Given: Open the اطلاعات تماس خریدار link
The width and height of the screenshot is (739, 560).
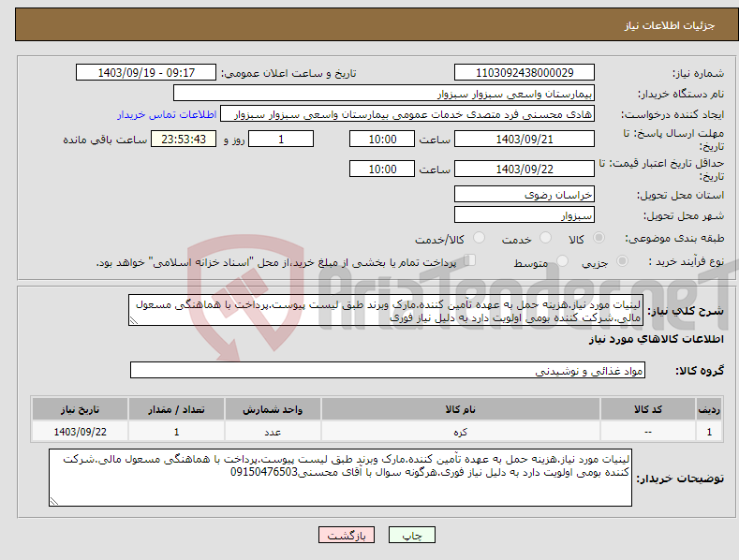Looking at the screenshot, I should coord(167,114).
